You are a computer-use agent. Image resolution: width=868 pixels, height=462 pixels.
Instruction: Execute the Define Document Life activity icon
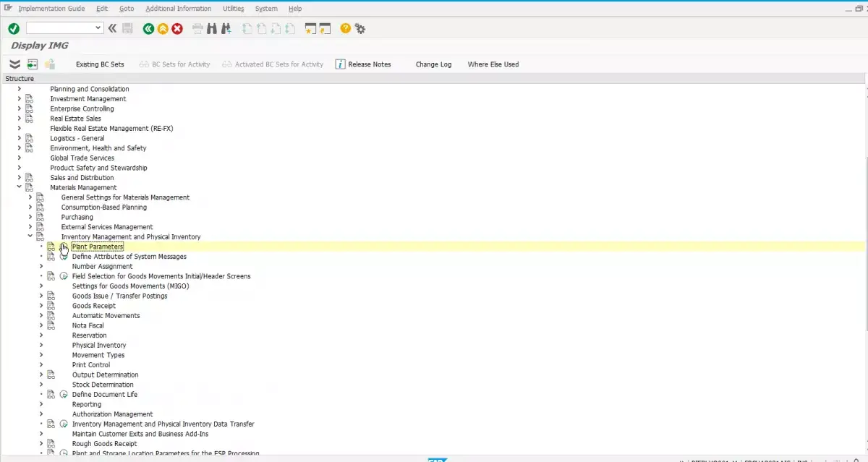[x=64, y=395]
